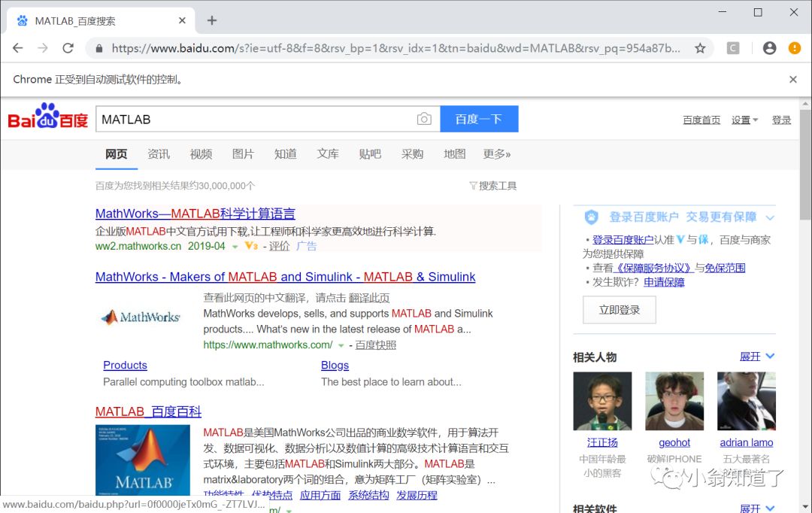Click the 翻译此页 link
The width and height of the screenshot is (812, 513).
(368, 298)
